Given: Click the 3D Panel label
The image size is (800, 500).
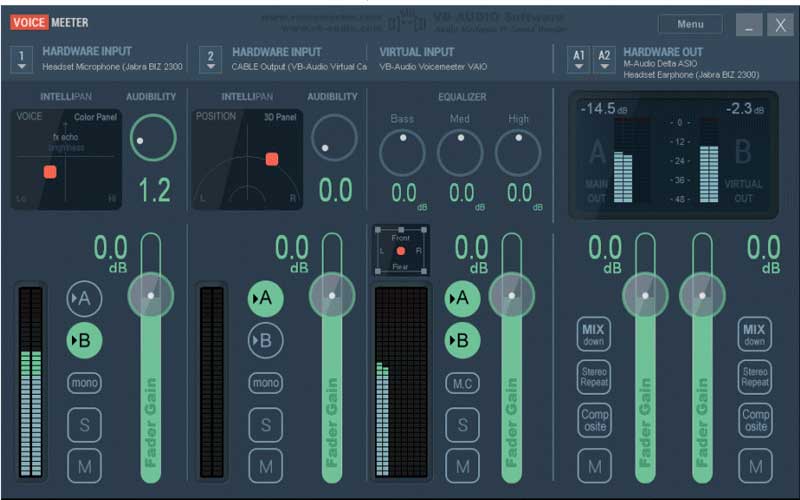Looking at the screenshot, I should (x=280, y=117).
